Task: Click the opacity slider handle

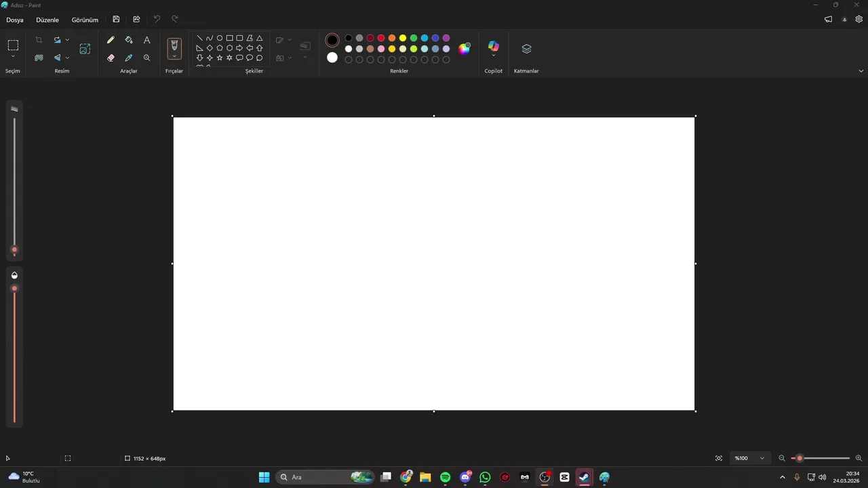Action: [14, 289]
